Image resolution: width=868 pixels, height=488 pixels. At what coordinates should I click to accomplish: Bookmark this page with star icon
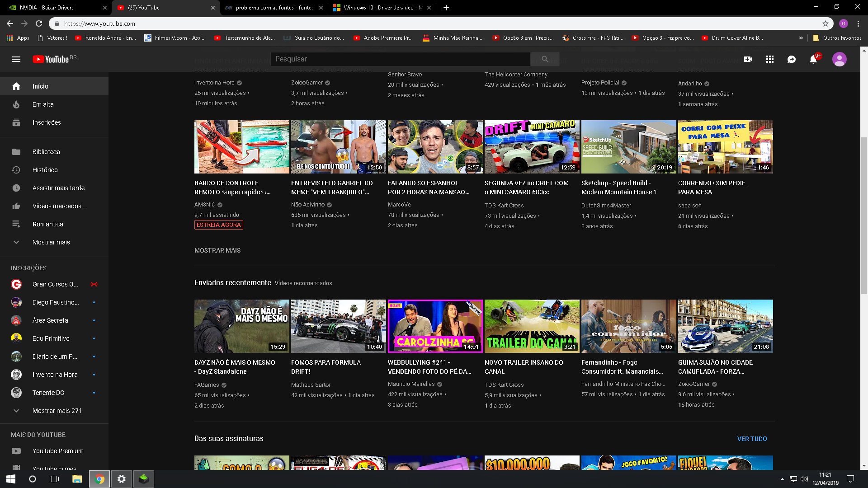pyautogui.click(x=826, y=23)
